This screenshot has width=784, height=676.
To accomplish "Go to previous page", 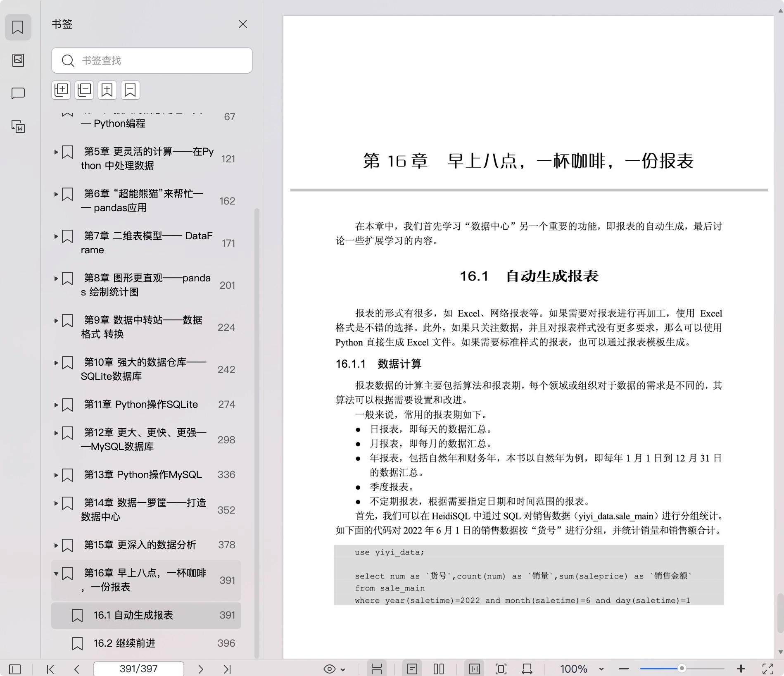I will coord(77,669).
